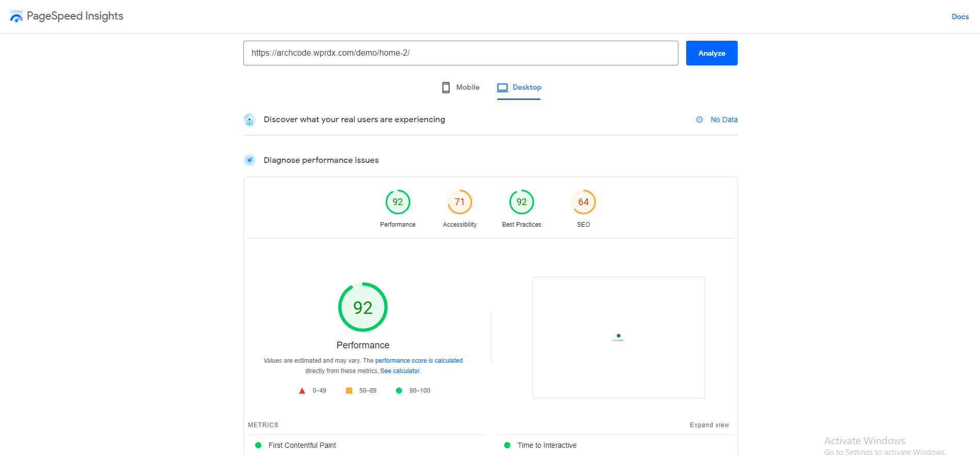The width and height of the screenshot is (980, 455).
Task: Click the large Performance 92 gauge
Action: (363, 307)
